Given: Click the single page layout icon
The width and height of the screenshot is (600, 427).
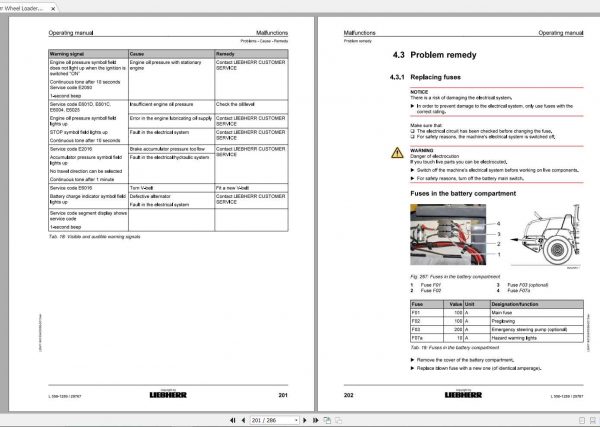Looking at the screenshot, I should 582,420.
